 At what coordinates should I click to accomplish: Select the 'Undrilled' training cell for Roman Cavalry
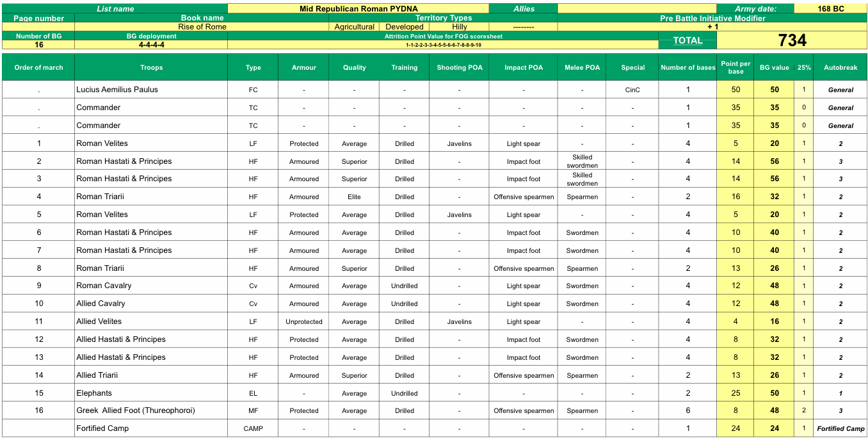(405, 286)
